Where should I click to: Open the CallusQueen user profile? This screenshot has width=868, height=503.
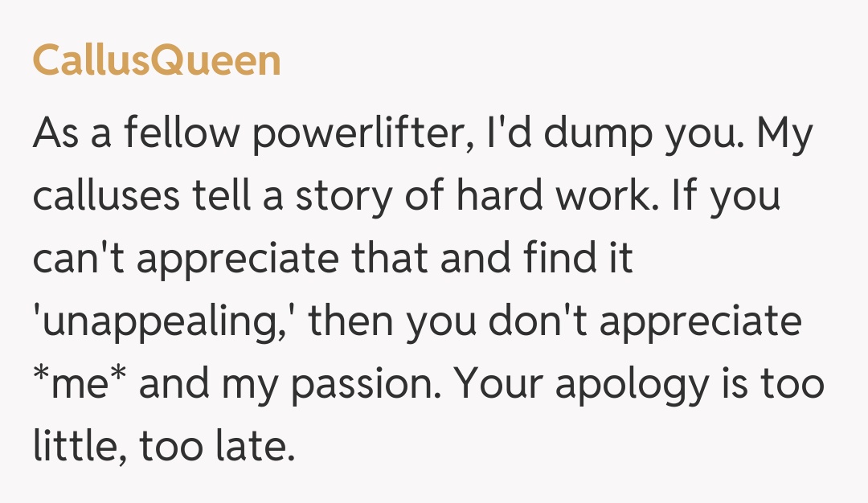click(x=157, y=61)
